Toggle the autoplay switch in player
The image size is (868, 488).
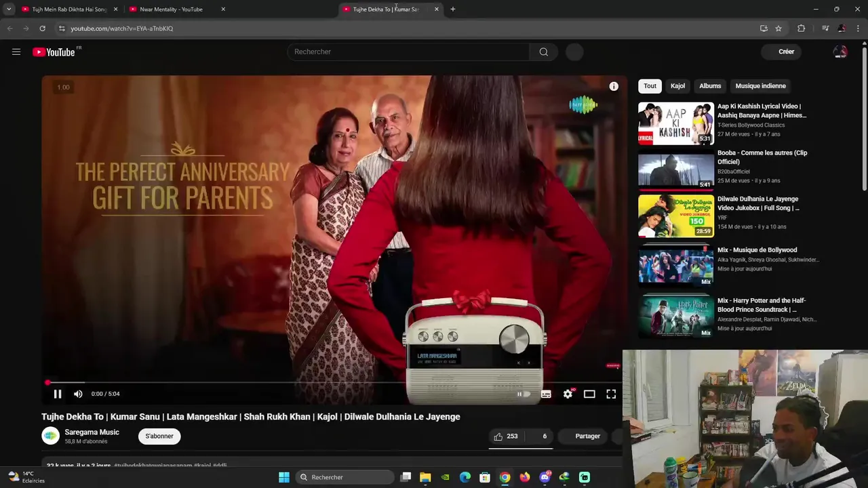click(x=523, y=394)
